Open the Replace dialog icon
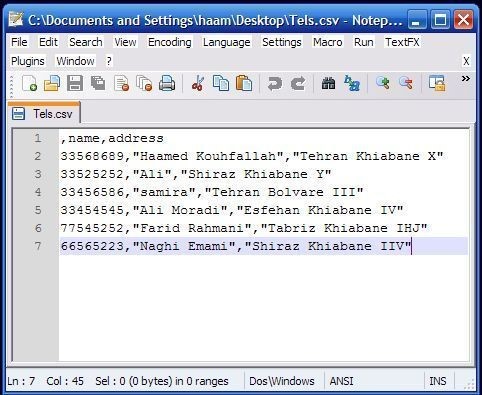482x395 pixels. point(352,83)
